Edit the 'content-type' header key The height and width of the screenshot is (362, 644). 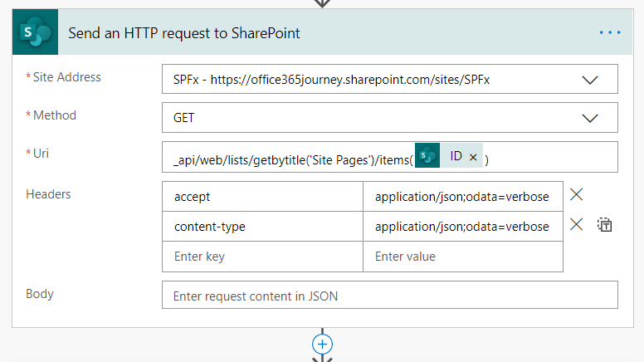[262, 227]
